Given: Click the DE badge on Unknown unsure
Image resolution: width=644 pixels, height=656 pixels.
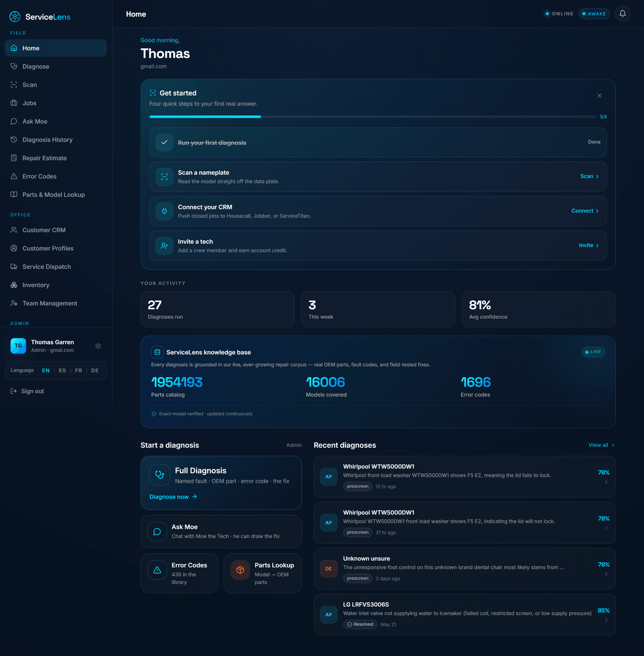Looking at the screenshot, I should pos(329,569).
